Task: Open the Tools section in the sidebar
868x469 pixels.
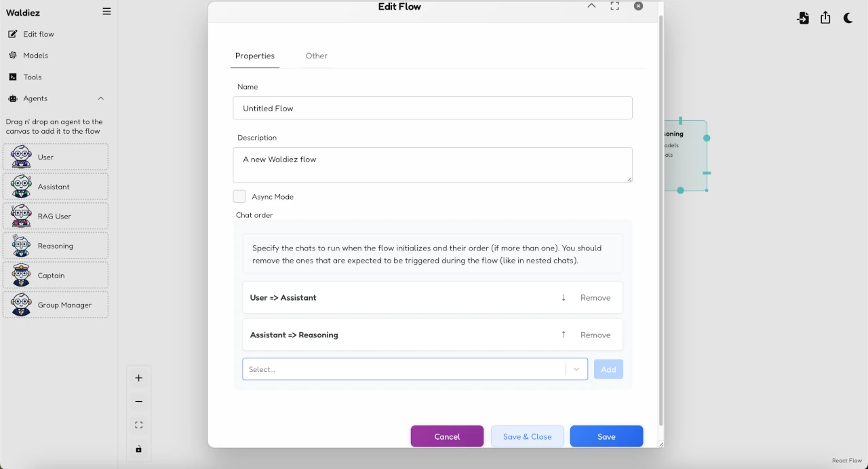Action: pyautogui.click(x=31, y=77)
